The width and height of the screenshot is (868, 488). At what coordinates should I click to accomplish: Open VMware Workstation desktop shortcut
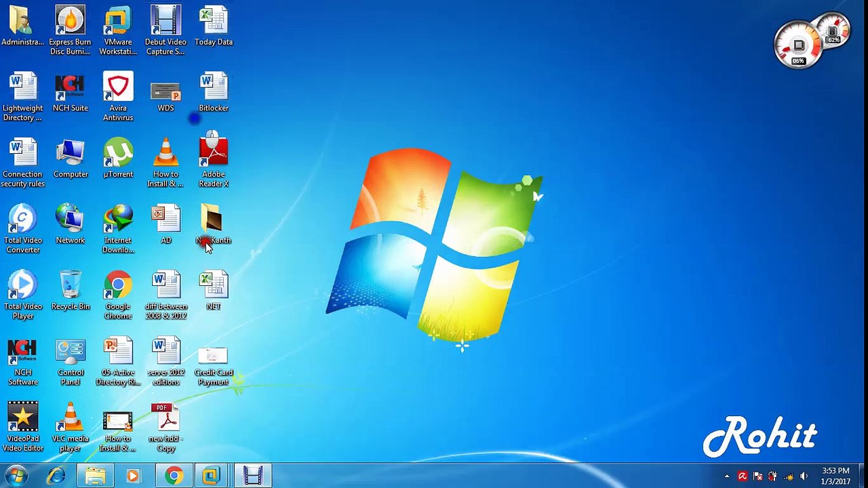118,31
